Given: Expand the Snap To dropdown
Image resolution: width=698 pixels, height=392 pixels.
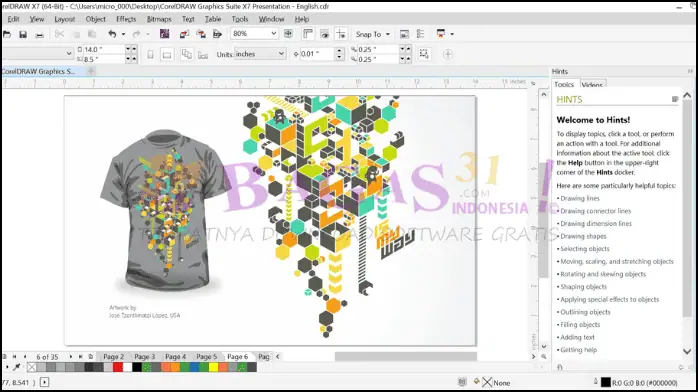Looking at the screenshot, I should pyautogui.click(x=373, y=34).
